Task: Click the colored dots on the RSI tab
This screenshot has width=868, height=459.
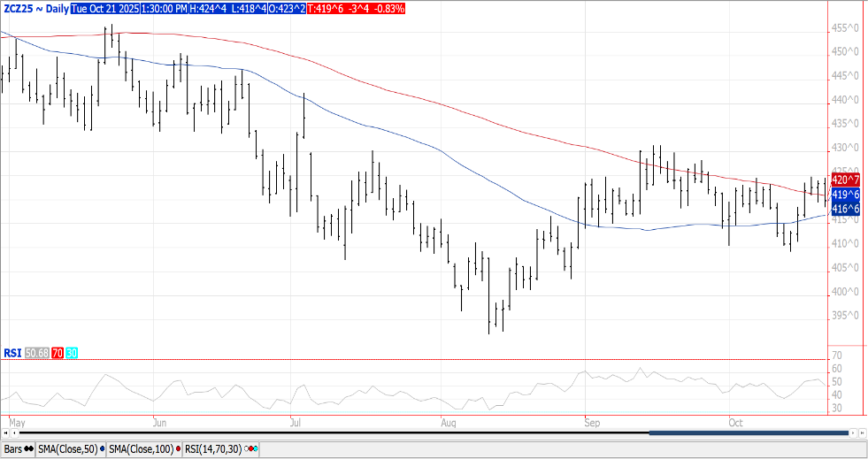Action: point(252,450)
